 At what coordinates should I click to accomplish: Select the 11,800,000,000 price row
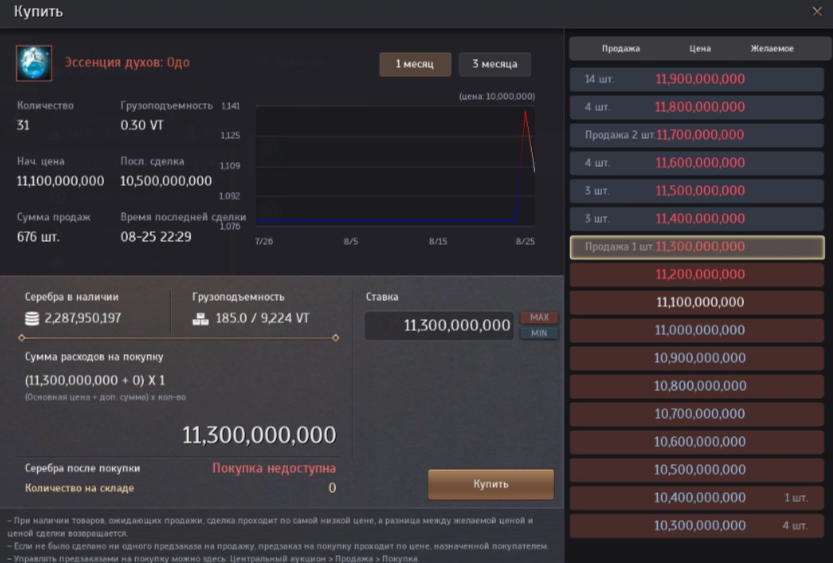point(696,107)
